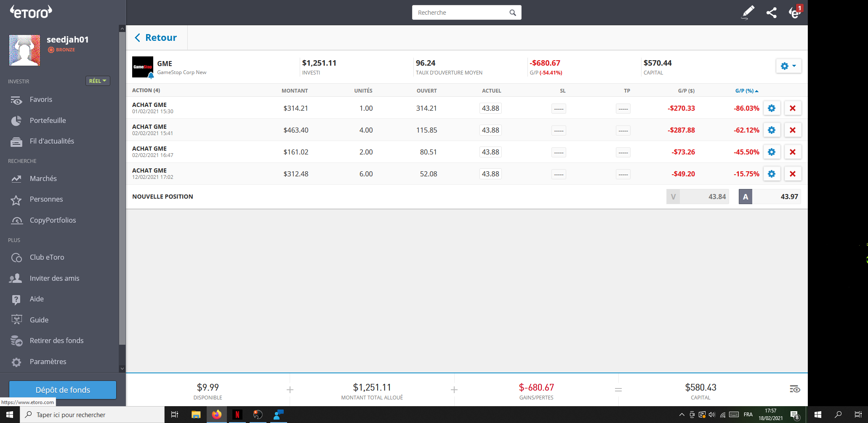Image resolution: width=868 pixels, height=423 pixels.
Task: Close the $463.40 GME position
Action: click(x=793, y=130)
